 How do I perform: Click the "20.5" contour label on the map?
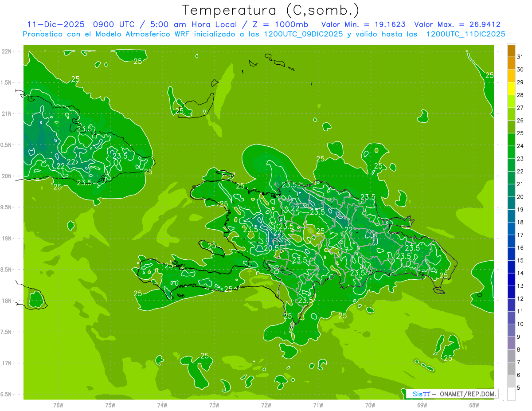(x=271, y=248)
